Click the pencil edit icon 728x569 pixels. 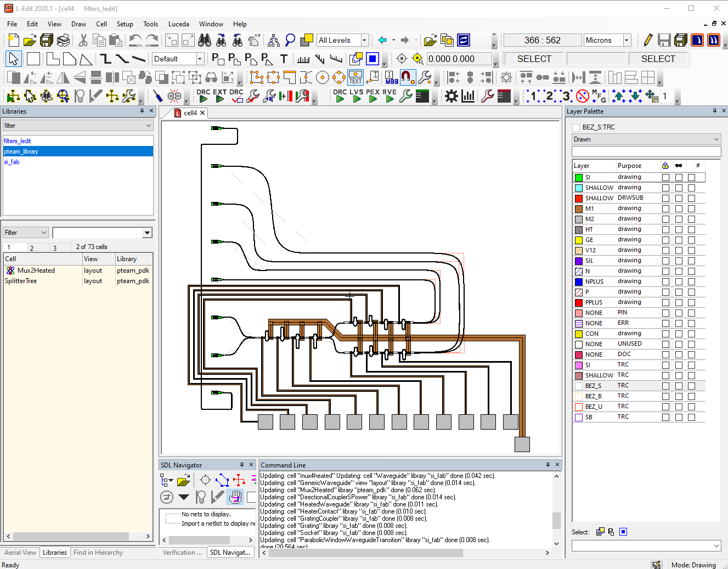648,40
